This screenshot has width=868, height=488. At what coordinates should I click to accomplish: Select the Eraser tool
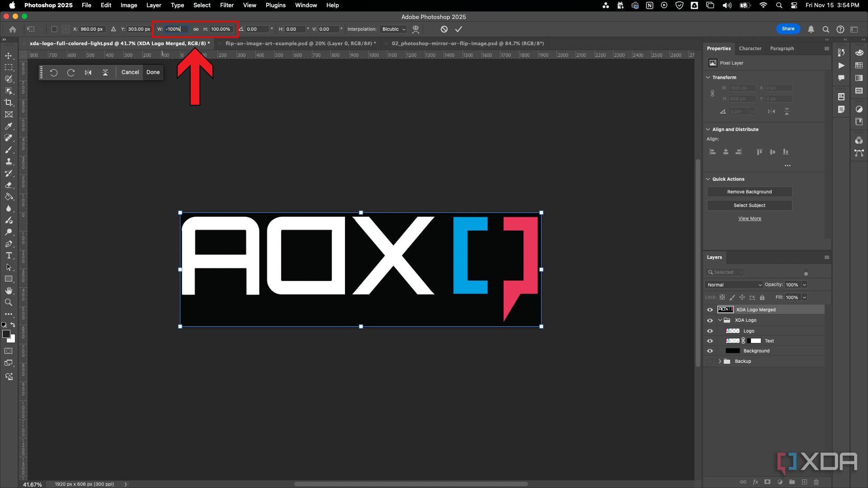tap(9, 185)
